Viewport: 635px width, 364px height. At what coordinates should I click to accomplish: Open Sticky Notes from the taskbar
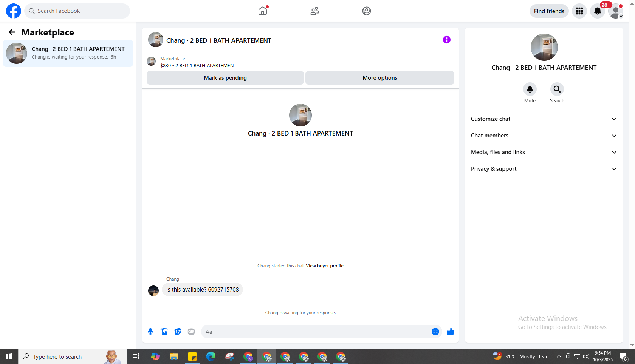click(x=192, y=356)
